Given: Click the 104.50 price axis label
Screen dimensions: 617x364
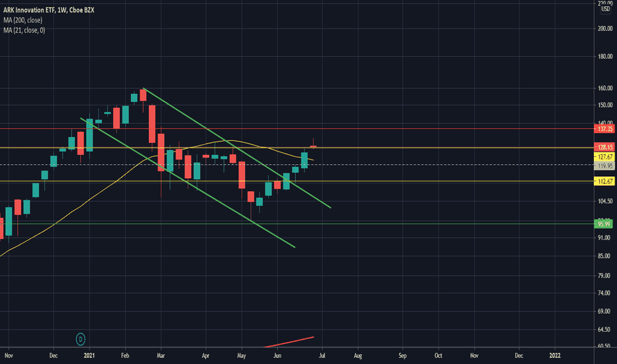Looking at the screenshot, I should click(x=605, y=201).
